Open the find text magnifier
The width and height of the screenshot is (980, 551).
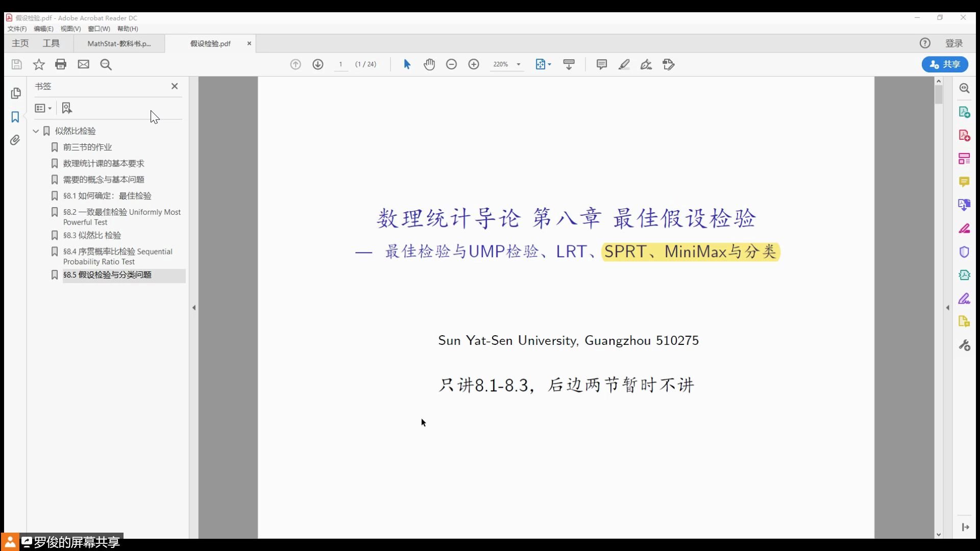106,64
